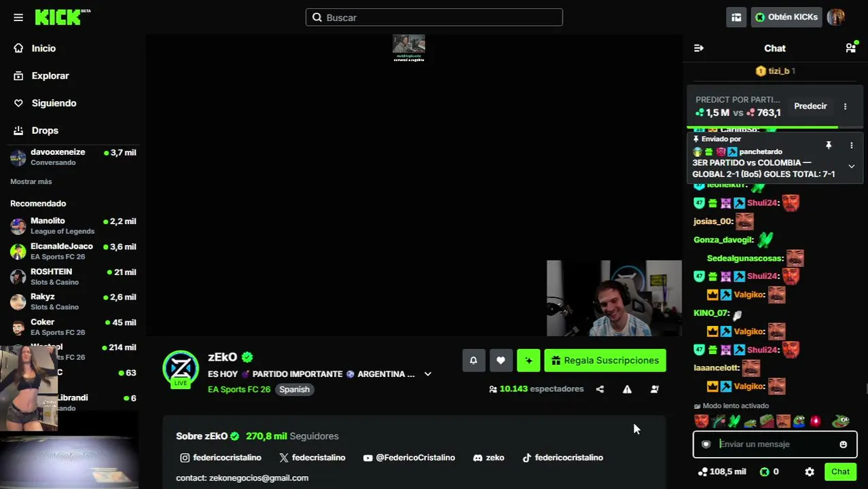Viewport: 868px width, 489px height.
Task: Click the contact email zekonegocios@gmail.com
Action: (259, 478)
